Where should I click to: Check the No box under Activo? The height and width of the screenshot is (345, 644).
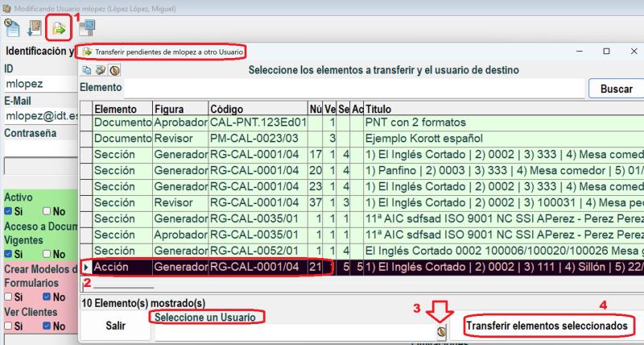[x=47, y=211]
